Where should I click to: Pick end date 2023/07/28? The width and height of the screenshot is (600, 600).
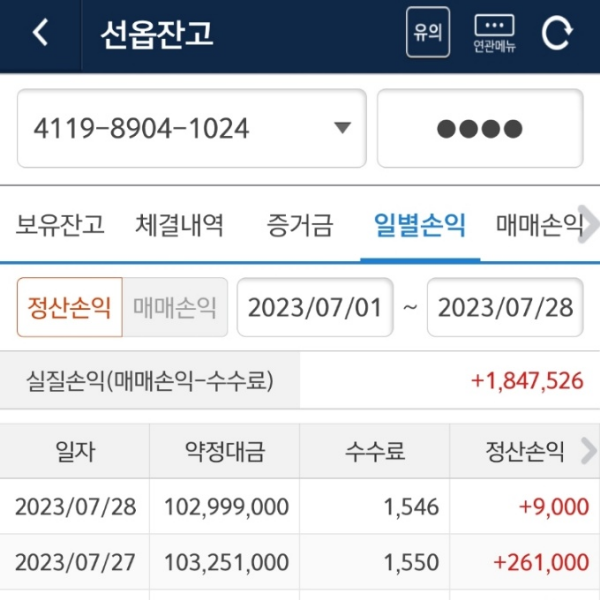coord(505,307)
